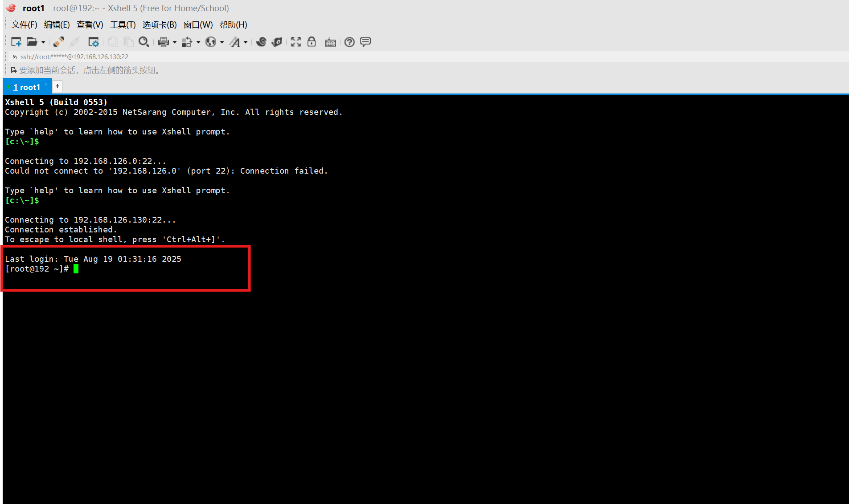Viewport: 849px width, 504px height.
Task: Expand the color scheme dropdown arrow
Action: click(198, 42)
